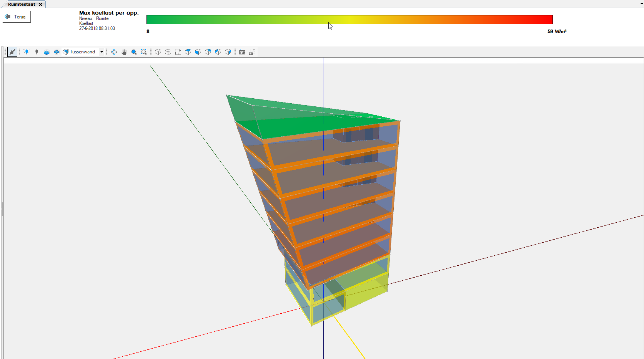The width and height of the screenshot is (644, 359).
Task: Toggle the dark light bulb icon
Action: point(37,52)
